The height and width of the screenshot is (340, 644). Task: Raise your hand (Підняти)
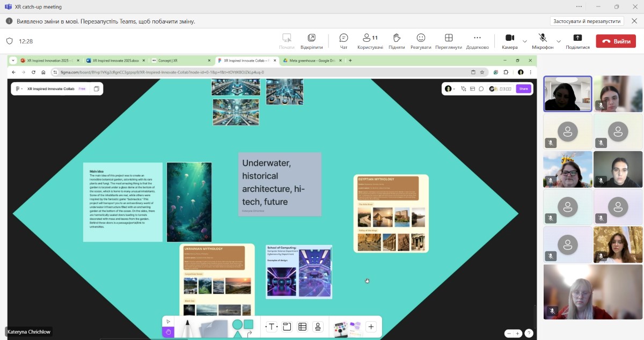click(397, 41)
